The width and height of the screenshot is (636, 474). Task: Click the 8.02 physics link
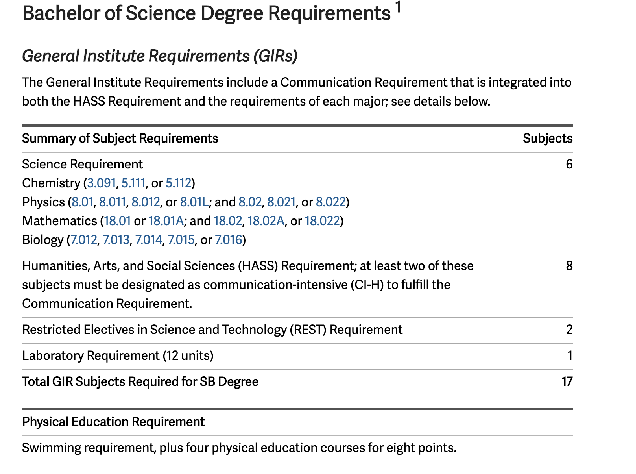coord(250,202)
